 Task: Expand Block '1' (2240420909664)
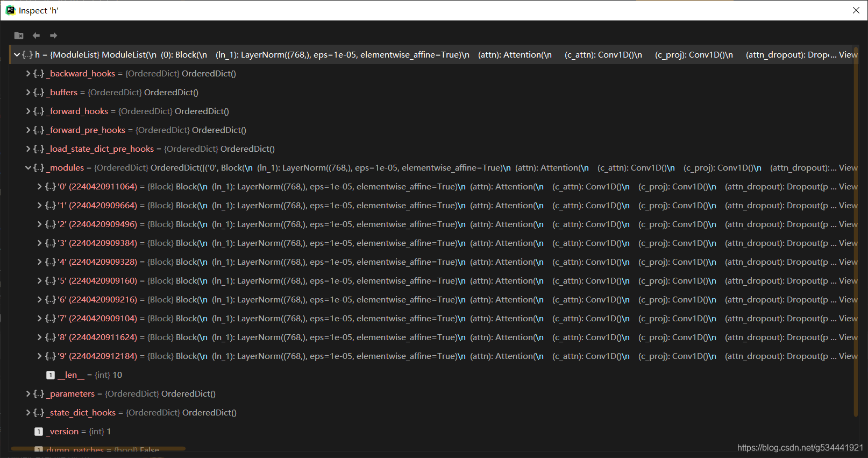[x=39, y=206]
